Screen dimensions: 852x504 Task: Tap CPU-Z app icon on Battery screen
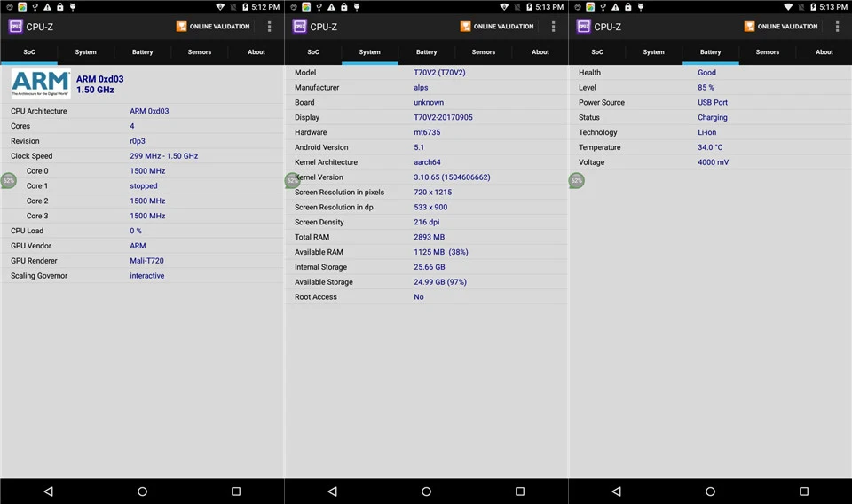coord(584,26)
